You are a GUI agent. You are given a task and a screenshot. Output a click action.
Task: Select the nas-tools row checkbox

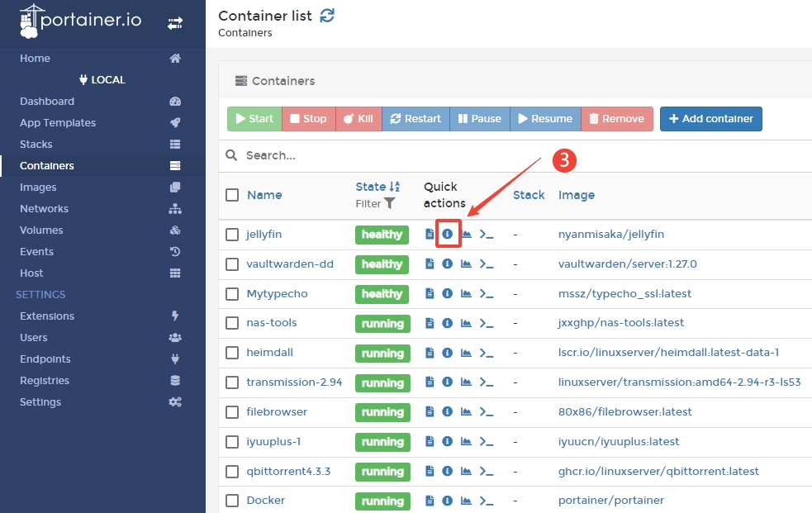[x=232, y=324]
